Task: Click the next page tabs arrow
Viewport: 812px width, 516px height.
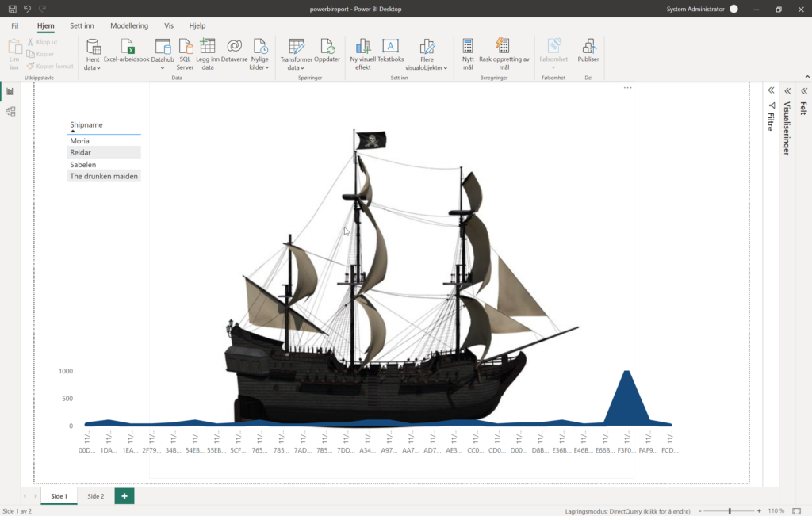Action: (x=35, y=496)
